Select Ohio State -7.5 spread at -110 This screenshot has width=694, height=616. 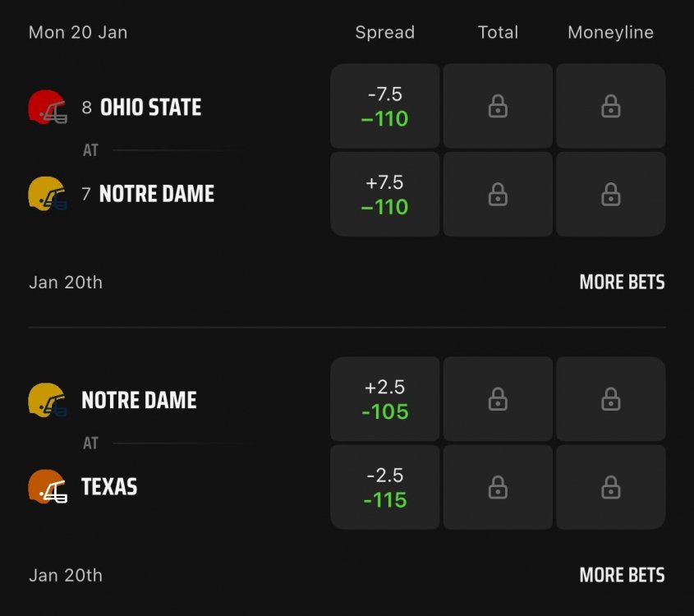pyautogui.click(x=384, y=106)
